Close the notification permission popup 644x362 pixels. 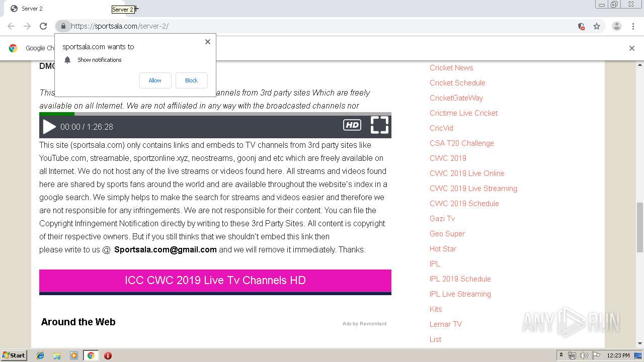[208, 42]
